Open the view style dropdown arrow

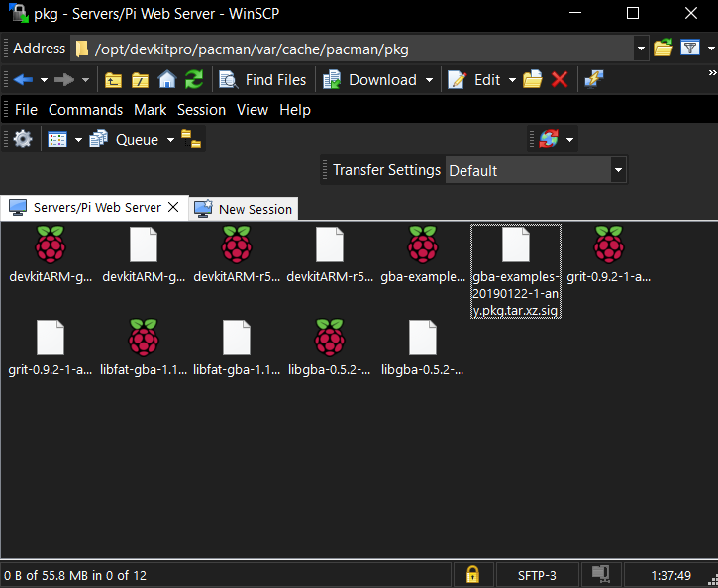[x=79, y=140]
